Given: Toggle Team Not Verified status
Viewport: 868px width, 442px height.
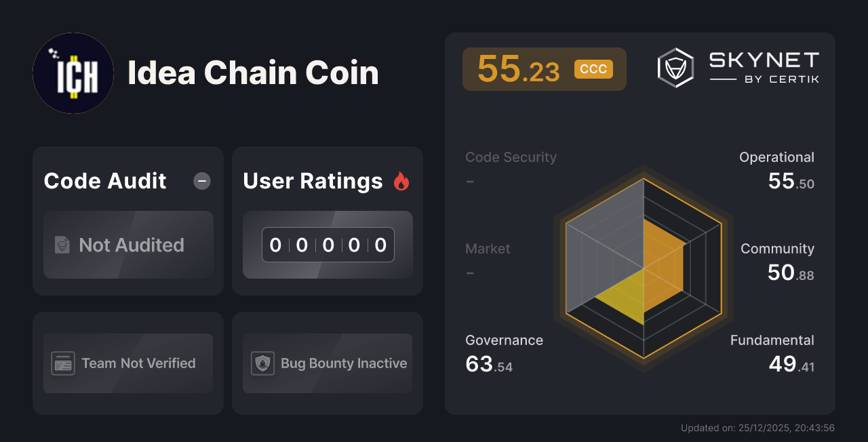Looking at the screenshot, I should pos(127,363).
